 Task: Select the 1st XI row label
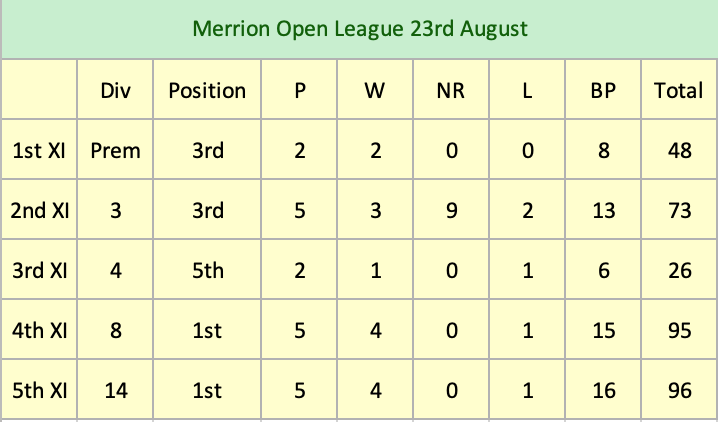[40, 151]
